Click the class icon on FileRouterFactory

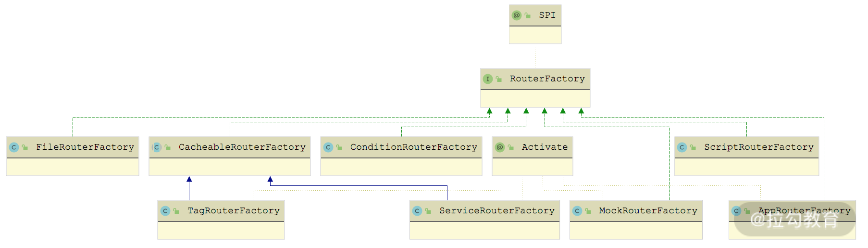tap(14, 147)
